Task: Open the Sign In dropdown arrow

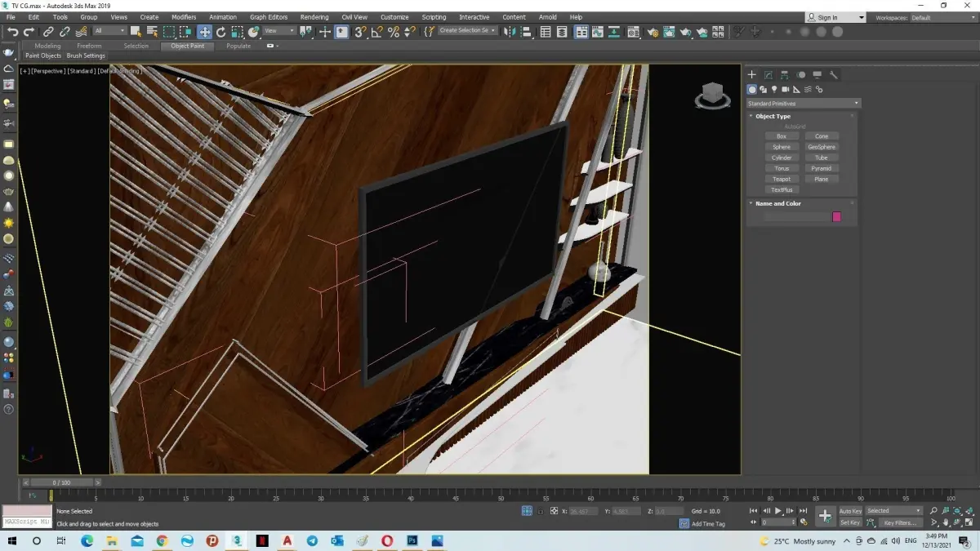Action: 861,17
